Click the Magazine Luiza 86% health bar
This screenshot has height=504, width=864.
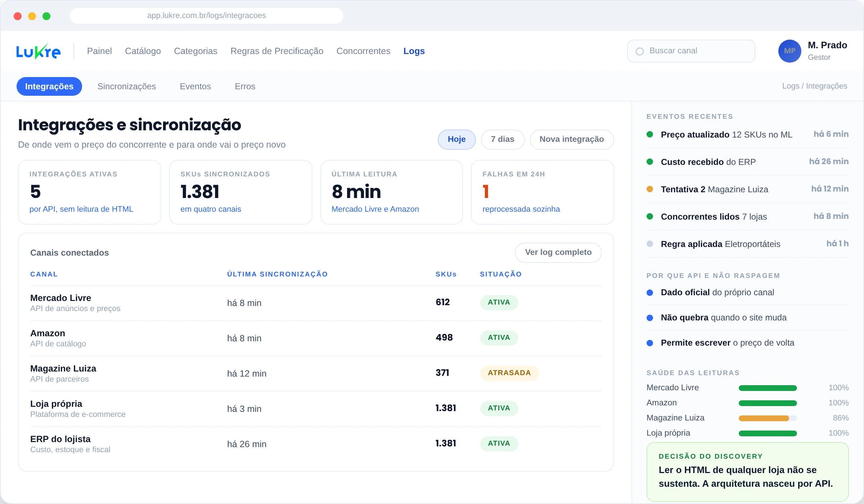coord(768,418)
